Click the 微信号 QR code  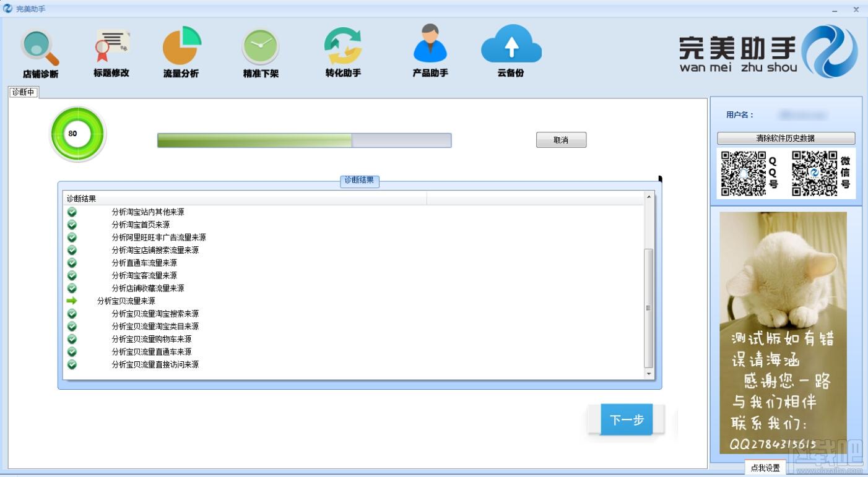point(815,174)
